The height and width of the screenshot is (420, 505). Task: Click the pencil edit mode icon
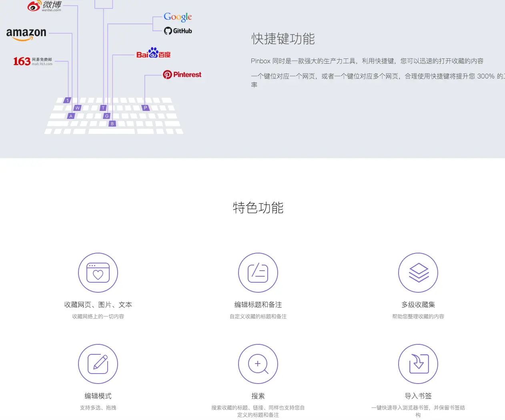98,364
